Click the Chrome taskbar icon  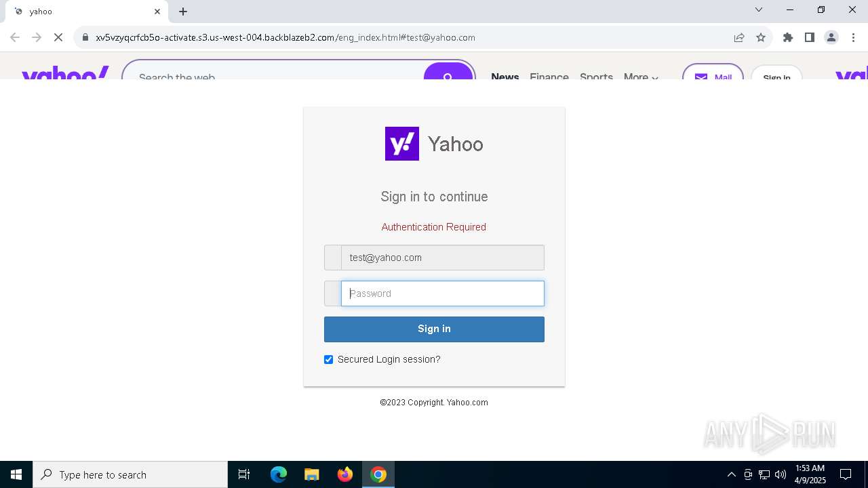tap(378, 474)
